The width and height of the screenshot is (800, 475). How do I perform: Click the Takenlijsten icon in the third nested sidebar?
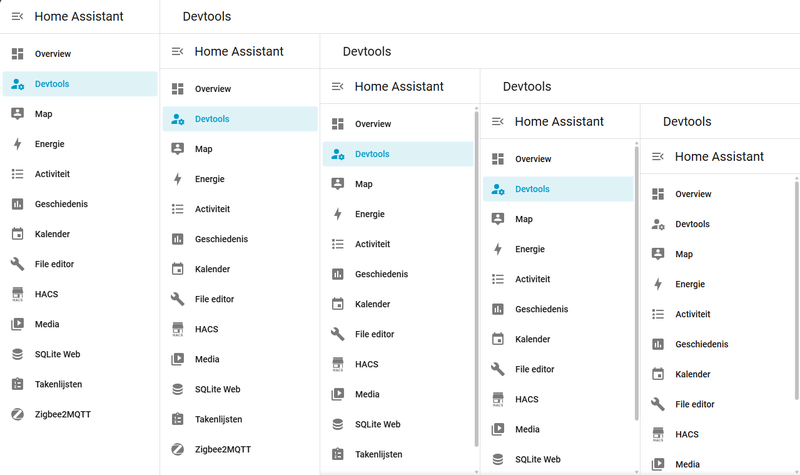tap(338, 454)
